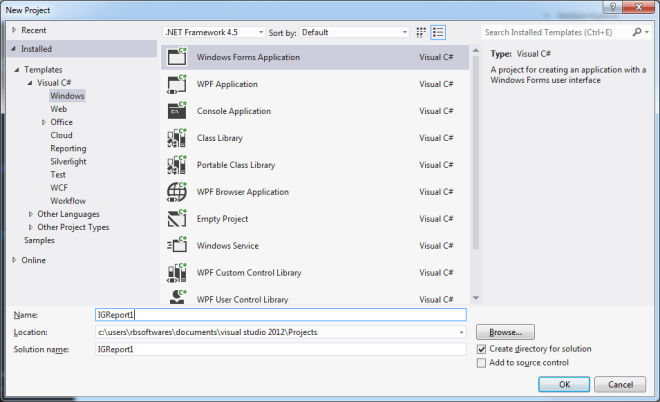This screenshot has height=402, width=660.
Task: Select the 'WPF Application' row text
Action: click(x=227, y=84)
